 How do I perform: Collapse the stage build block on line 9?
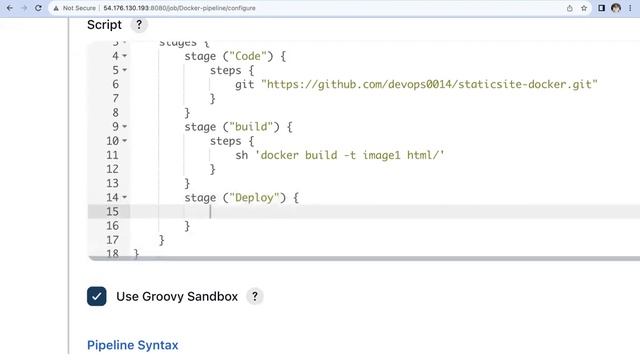click(x=124, y=127)
